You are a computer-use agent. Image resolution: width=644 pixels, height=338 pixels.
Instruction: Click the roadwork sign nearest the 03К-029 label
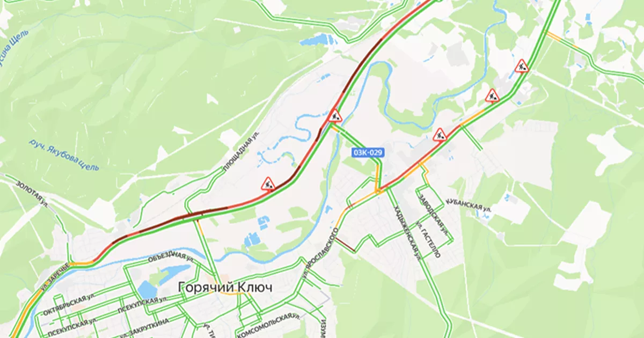[x=335, y=115]
